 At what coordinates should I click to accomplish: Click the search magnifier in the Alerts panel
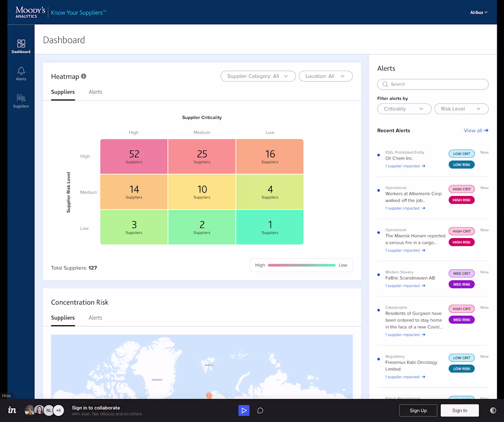385,84
